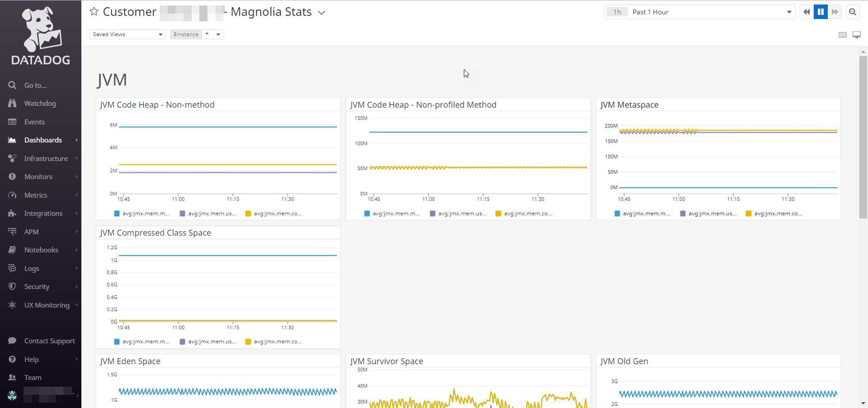
Task: Click the scrollbar down arrow
Action: pyautogui.click(x=863, y=403)
